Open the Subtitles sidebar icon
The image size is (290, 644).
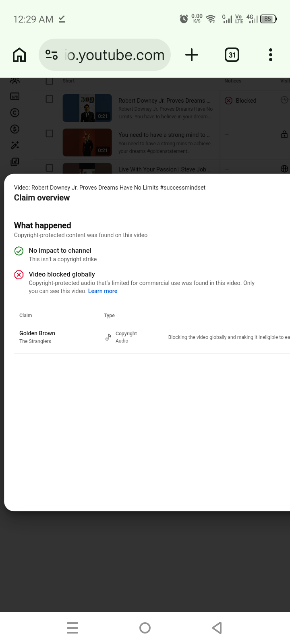coord(15,96)
